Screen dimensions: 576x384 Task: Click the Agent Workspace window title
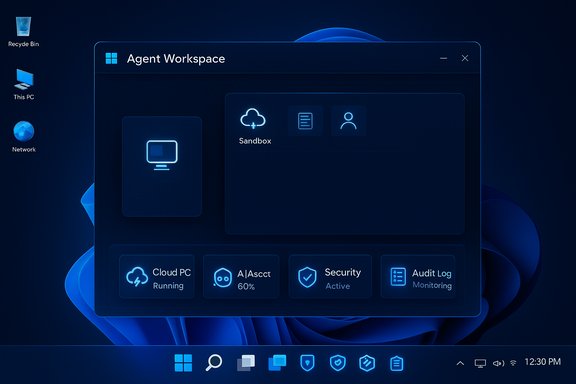176,59
